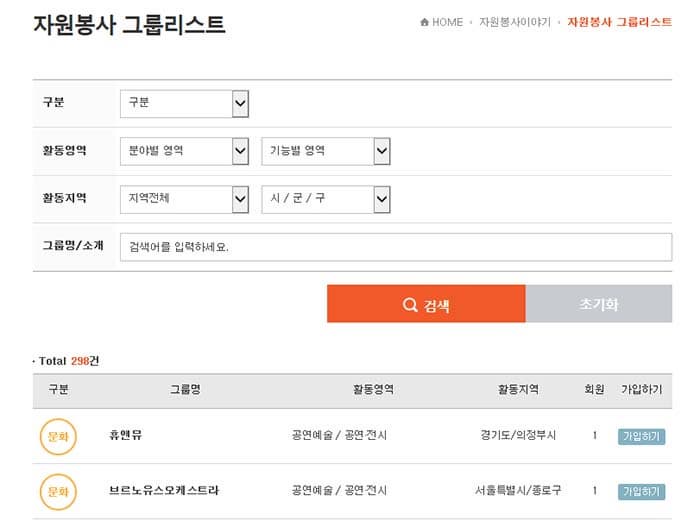Open the 지역전체 region dropdown
Viewport: 700px width, 527px height.
coord(184,199)
